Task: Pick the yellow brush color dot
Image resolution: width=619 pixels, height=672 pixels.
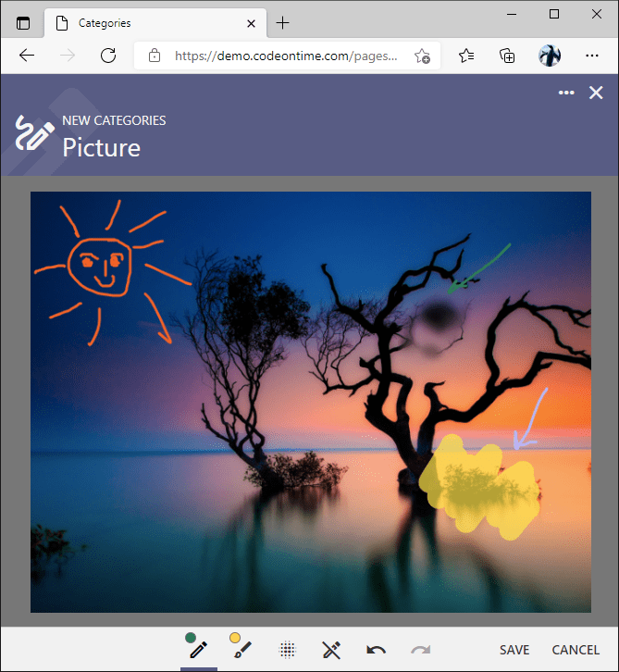Action: tap(235, 638)
